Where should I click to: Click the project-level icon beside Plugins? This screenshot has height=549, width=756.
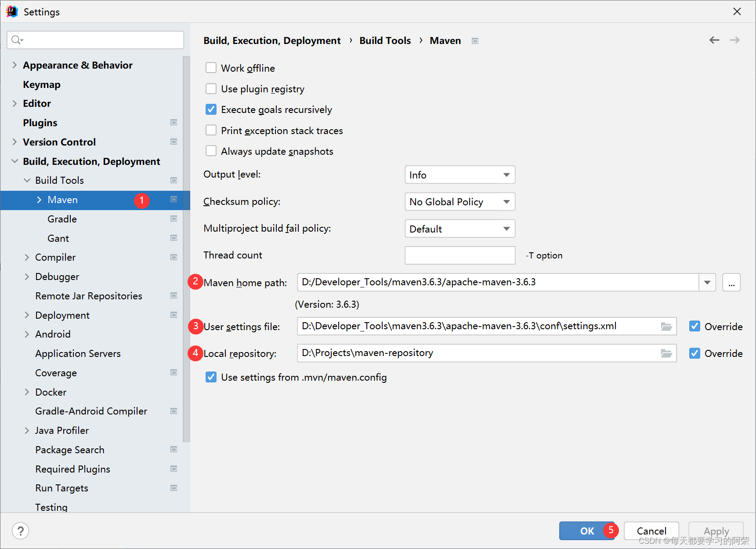tap(174, 122)
